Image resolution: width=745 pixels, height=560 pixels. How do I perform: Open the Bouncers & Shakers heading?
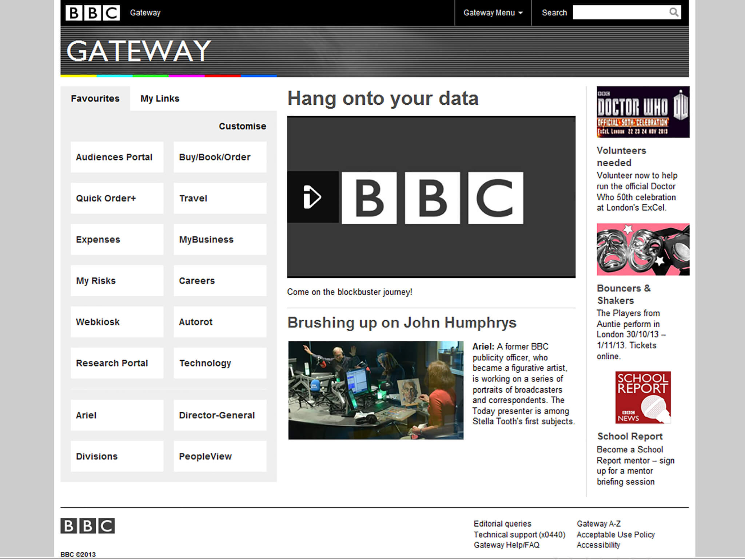[x=624, y=294]
